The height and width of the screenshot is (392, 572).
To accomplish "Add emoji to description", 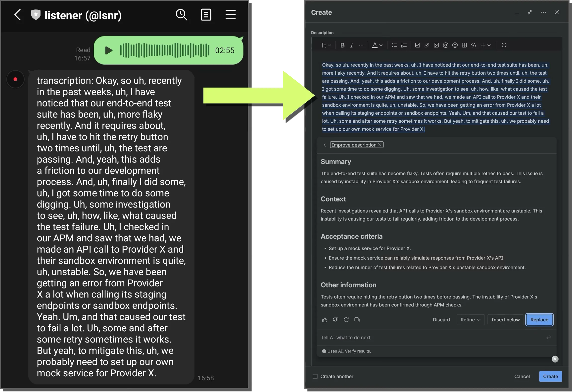I will coord(455,45).
